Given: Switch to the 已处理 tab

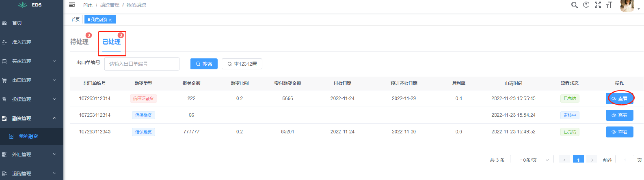Looking at the screenshot, I should (111, 42).
